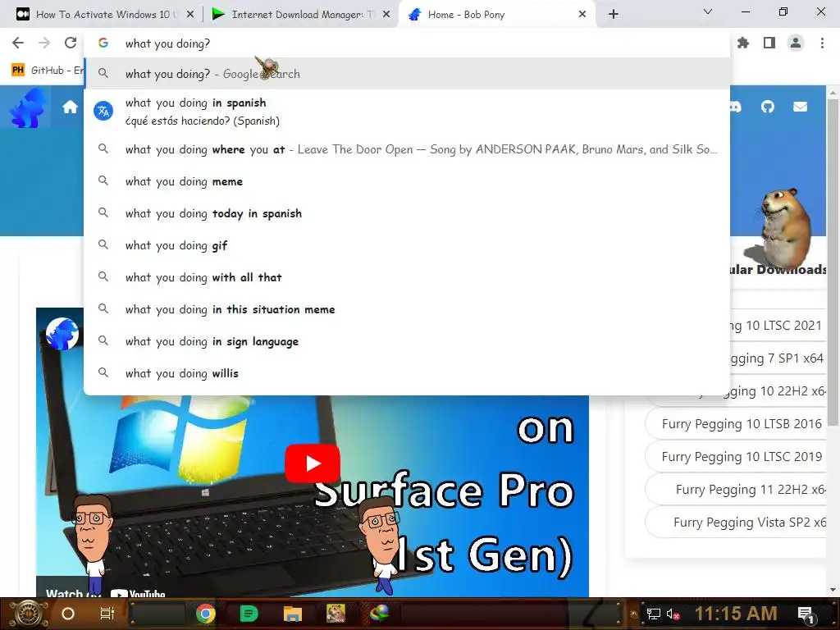840x630 pixels.
Task: Open the email envelope icon in header
Action: tap(801, 107)
